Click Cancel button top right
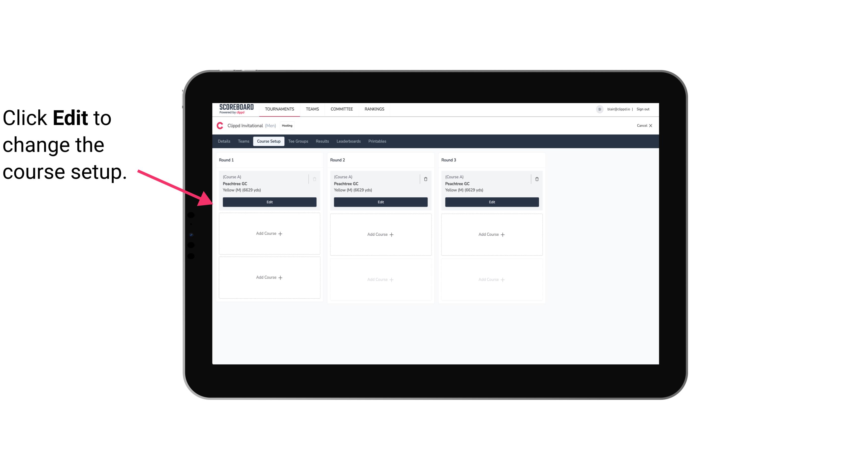This screenshot has height=467, width=868. pyautogui.click(x=643, y=125)
